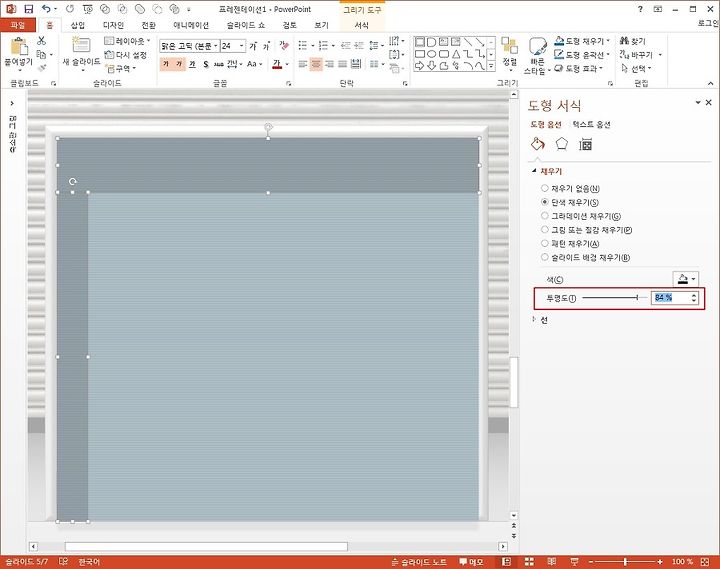Switch to 텍스트 옵션 text options
Screen dimensions: 720x569
click(591, 124)
